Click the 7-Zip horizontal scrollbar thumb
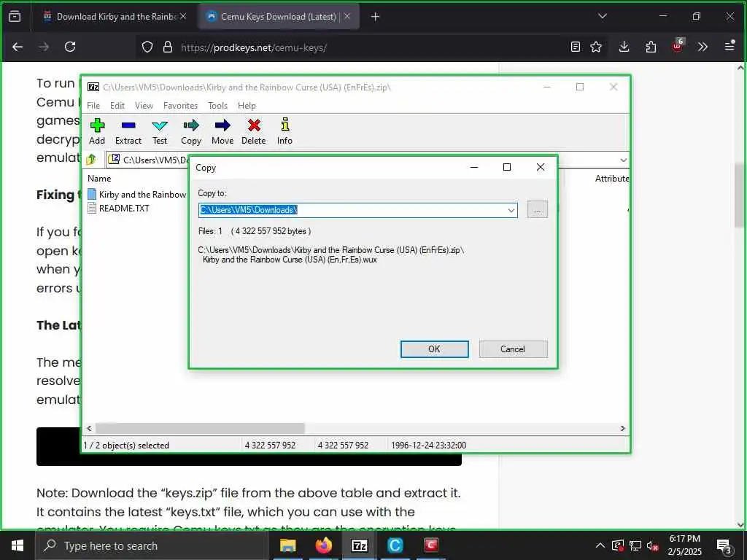 pos(200,429)
